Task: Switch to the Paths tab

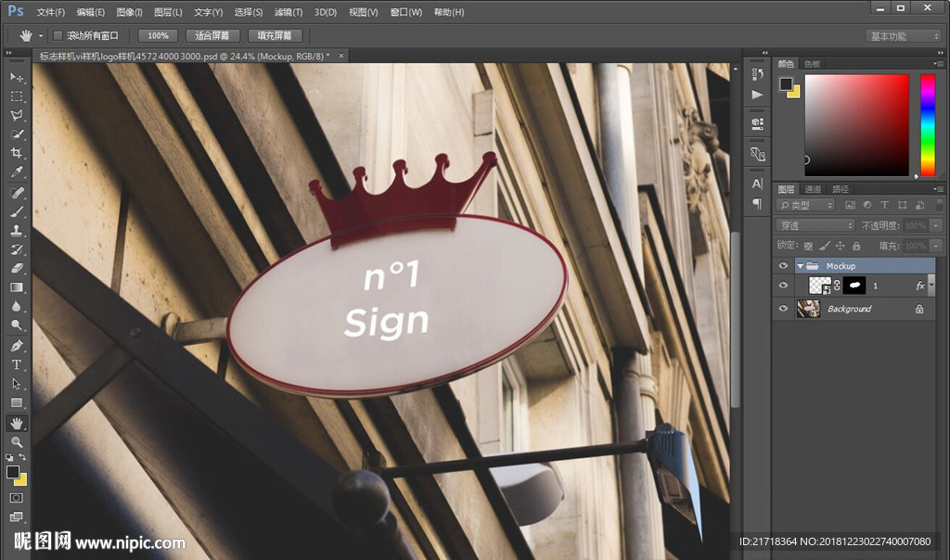Action: tap(841, 189)
